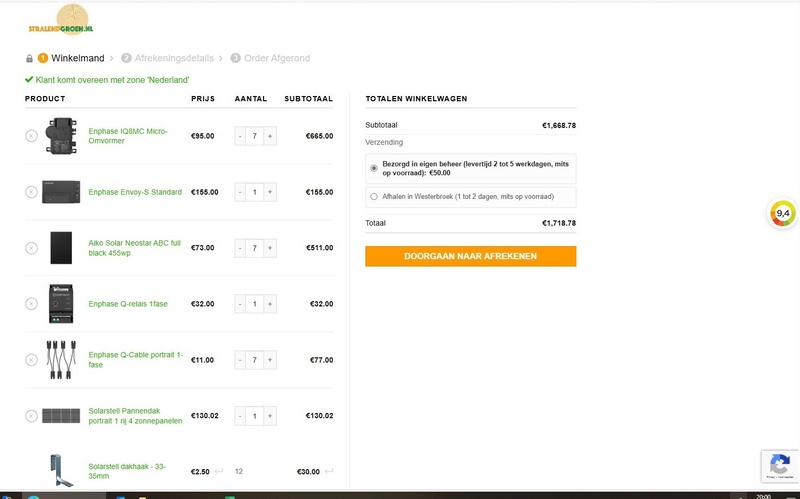Screen dimensions: 800x499
Task: Click the reCAPTCHA badge
Action: pos(780,466)
